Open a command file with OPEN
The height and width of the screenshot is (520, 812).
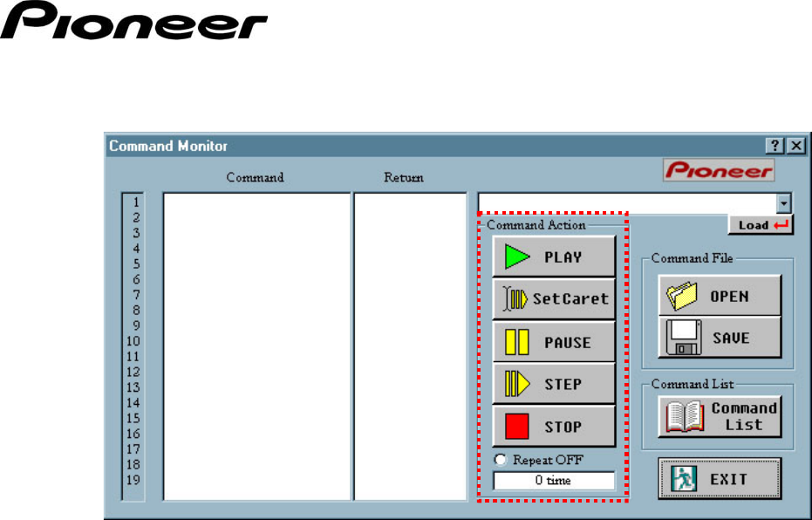(x=720, y=296)
